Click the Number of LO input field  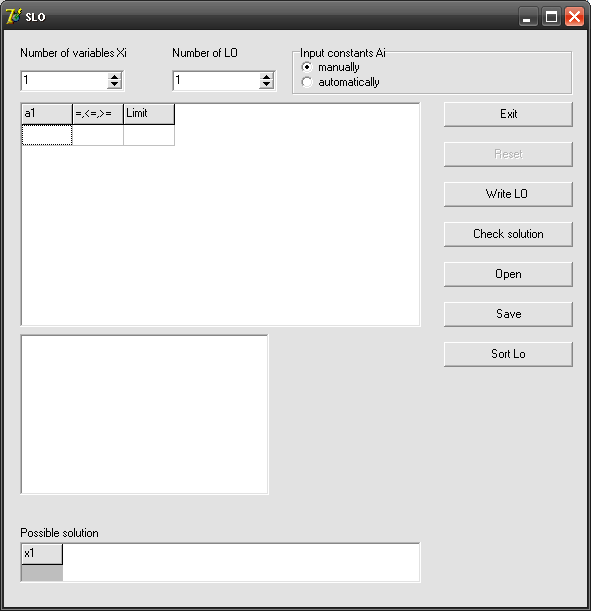pos(217,81)
